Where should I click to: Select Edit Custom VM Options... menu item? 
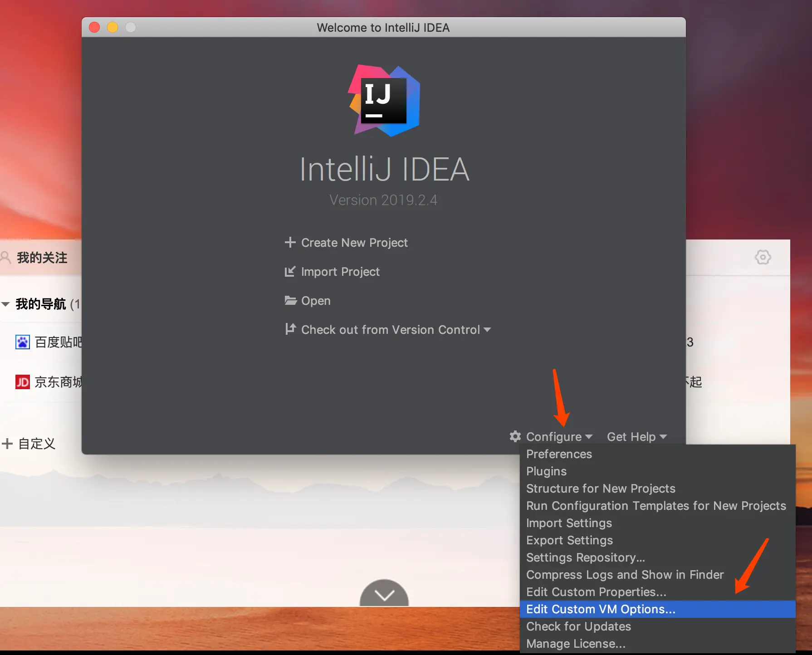click(x=658, y=609)
